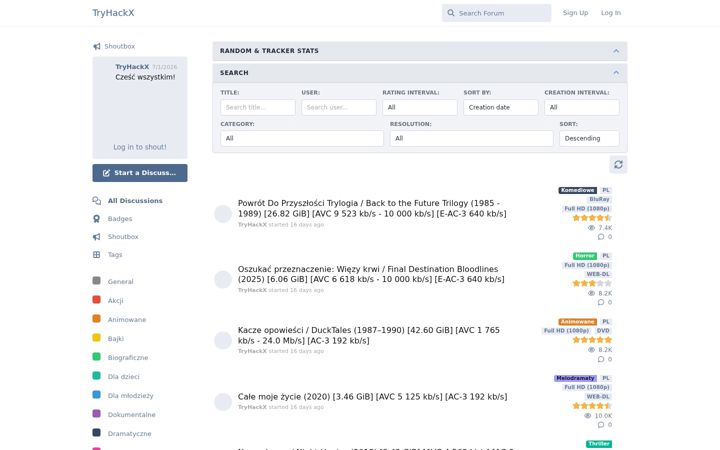
Task: Focus the User search field
Action: point(339,107)
